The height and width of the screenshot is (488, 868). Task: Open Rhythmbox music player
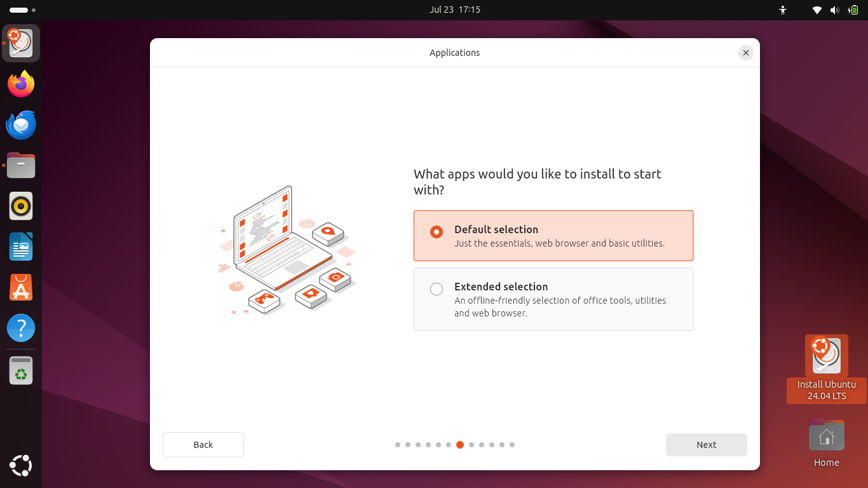pyautogui.click(x=21, y=207)
